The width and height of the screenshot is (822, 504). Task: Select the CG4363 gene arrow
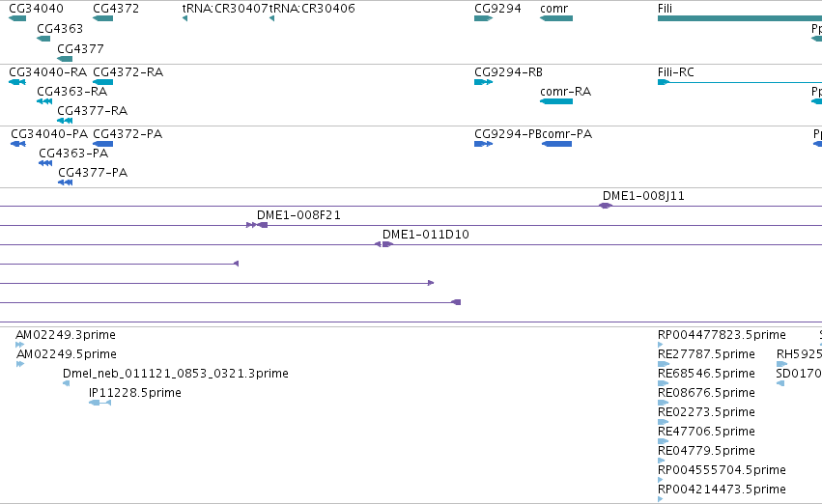tap(43, 39)
